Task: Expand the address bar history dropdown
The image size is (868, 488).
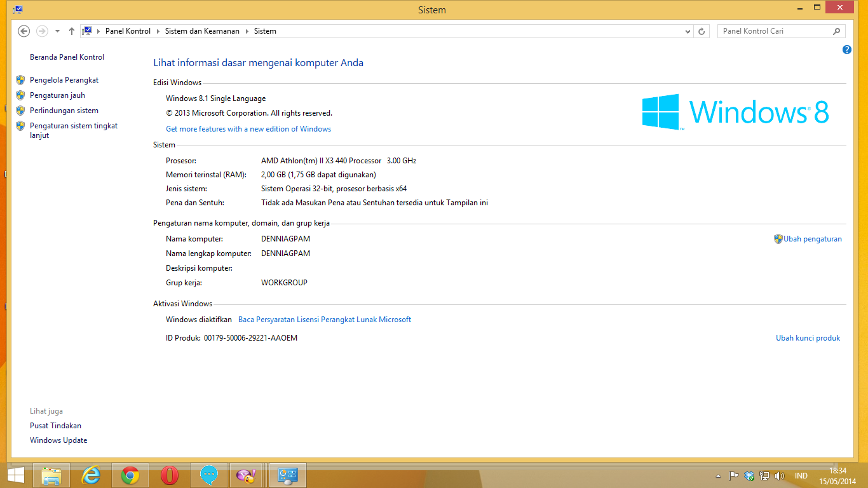Action: click(x=688, y=31)
